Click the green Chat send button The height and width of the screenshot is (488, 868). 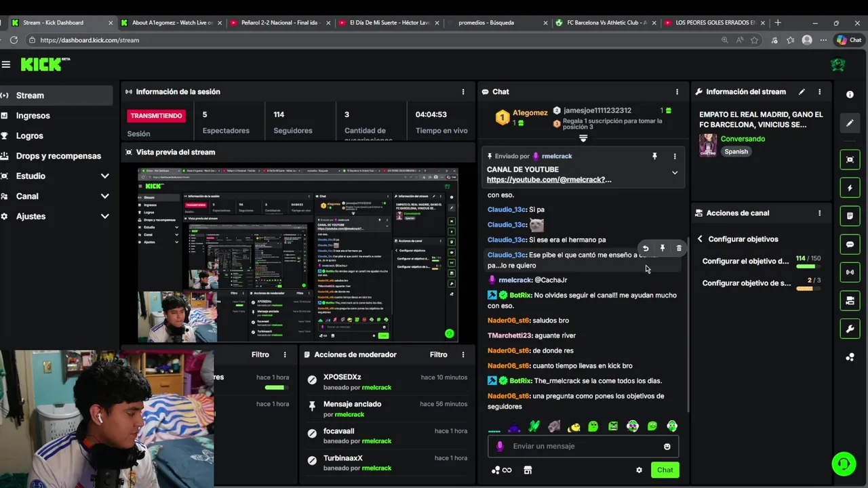665,470
